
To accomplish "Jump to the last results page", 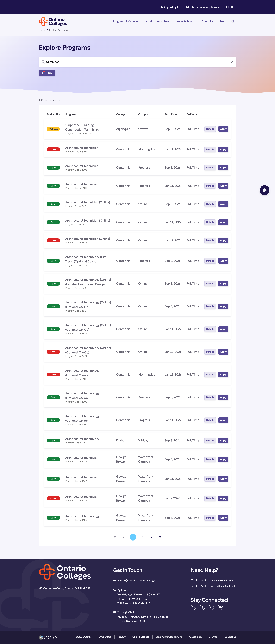I will pos(160,537).
